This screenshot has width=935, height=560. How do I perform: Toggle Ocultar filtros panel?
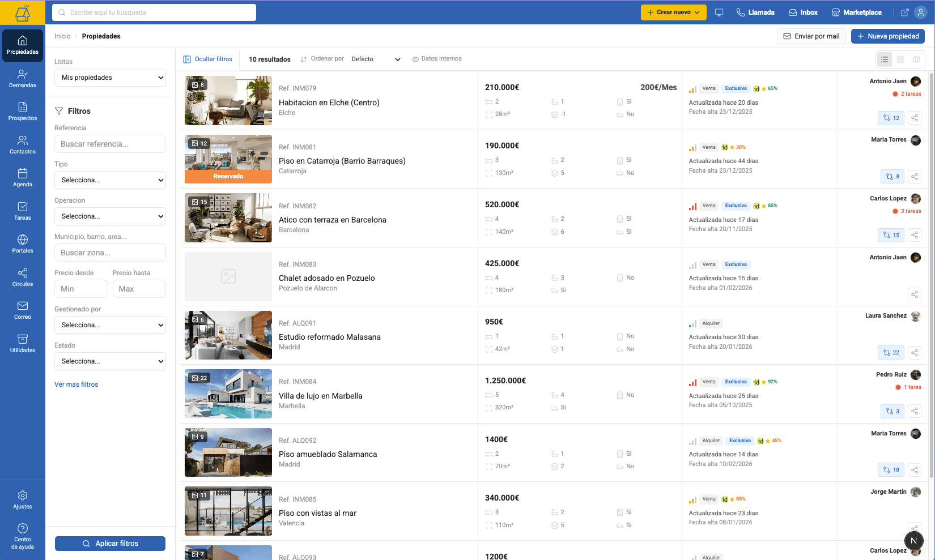point(208,59)
